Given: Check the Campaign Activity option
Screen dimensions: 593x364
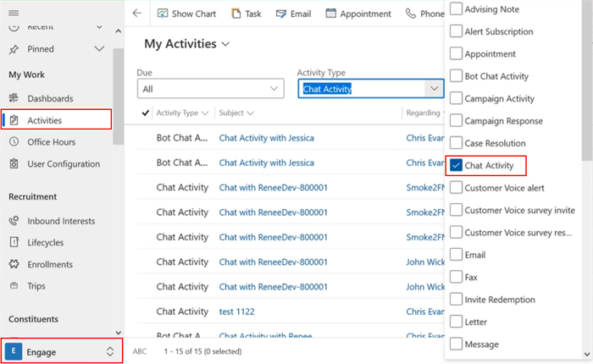Looking at the screenshot, I should 456,98.
